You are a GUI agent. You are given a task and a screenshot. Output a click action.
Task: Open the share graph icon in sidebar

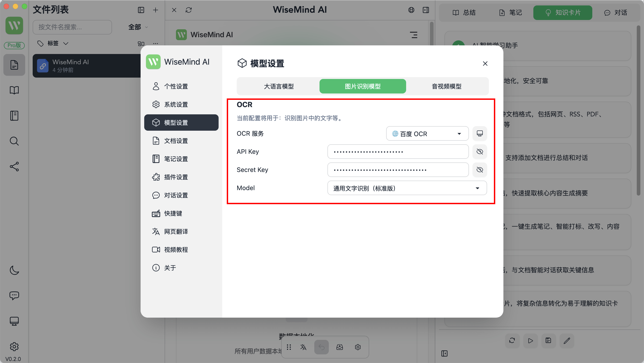point(14,167)
